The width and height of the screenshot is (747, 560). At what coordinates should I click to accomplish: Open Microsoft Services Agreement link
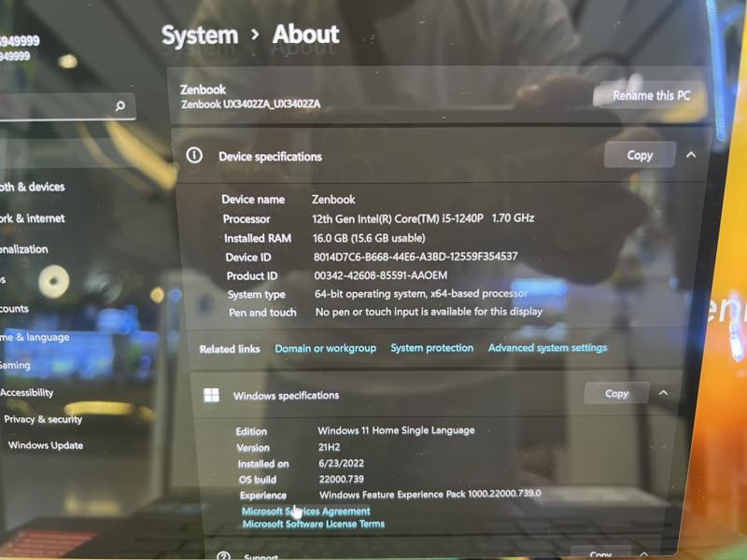pyautogui.click(x=306, y=511)
